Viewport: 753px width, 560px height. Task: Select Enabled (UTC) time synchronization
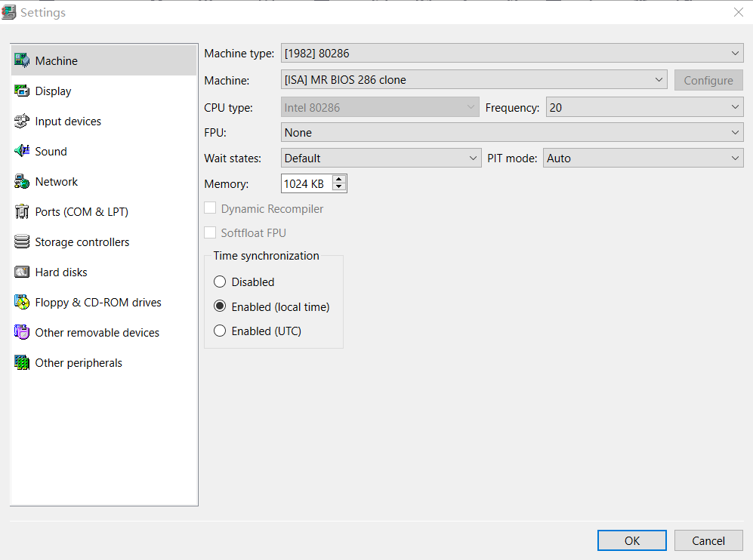click(x=220, y=331)
